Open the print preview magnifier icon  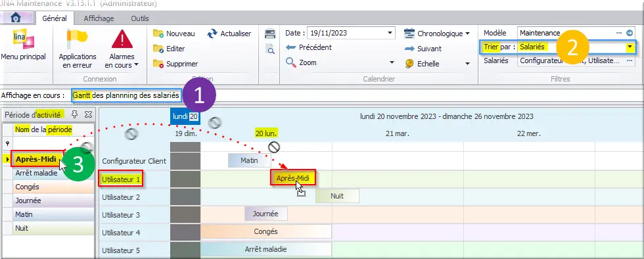(270, 50)
